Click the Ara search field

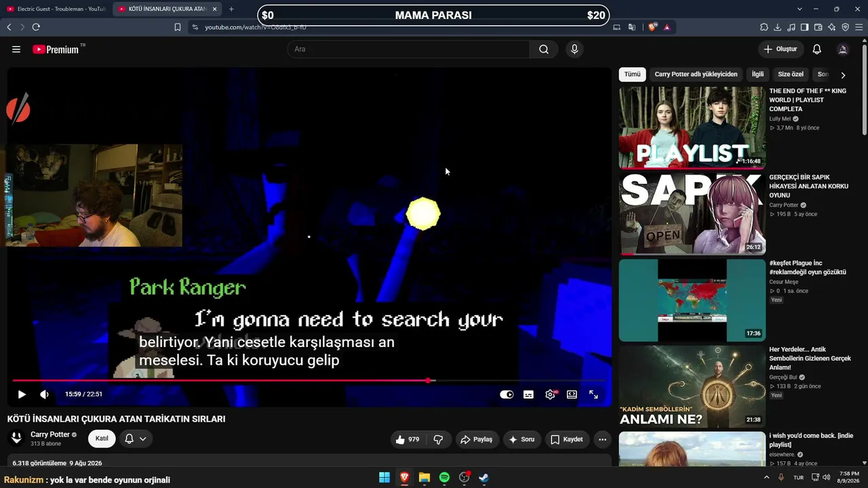point(408,49)
